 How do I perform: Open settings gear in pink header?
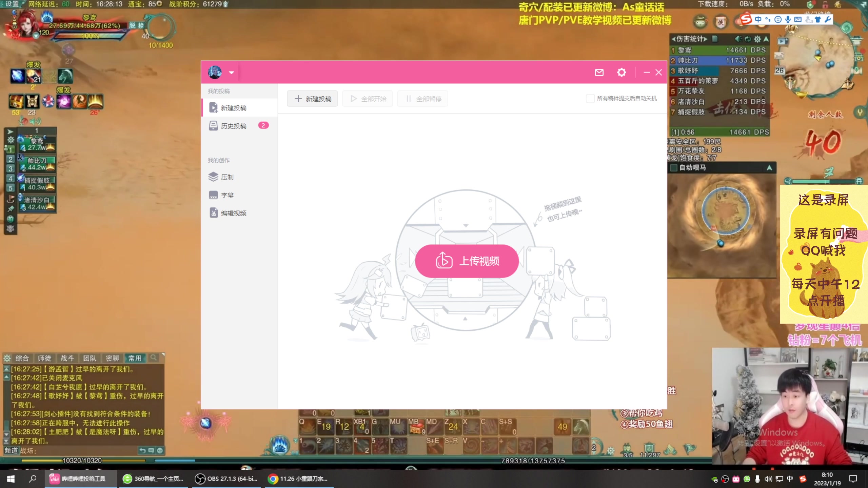[621, 72]
